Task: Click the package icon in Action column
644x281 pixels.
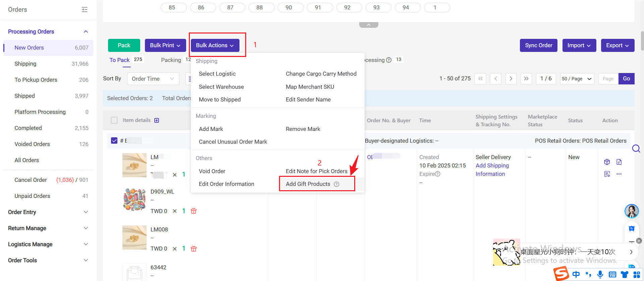Action: (x=607, y=162)
